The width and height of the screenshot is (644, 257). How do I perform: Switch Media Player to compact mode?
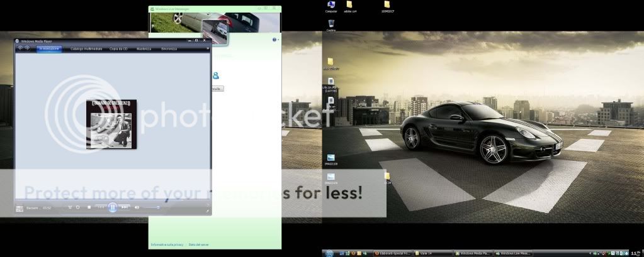coord(207,211)
